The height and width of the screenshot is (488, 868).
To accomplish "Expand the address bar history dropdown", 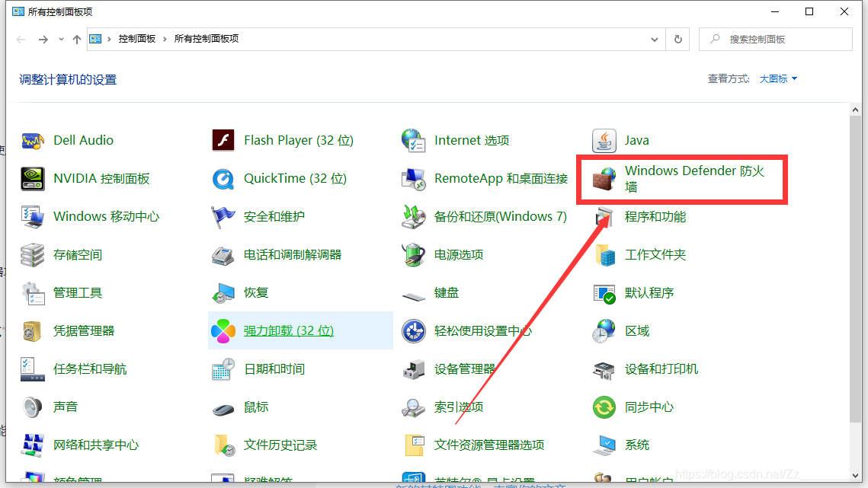I will tap(655, 40).
